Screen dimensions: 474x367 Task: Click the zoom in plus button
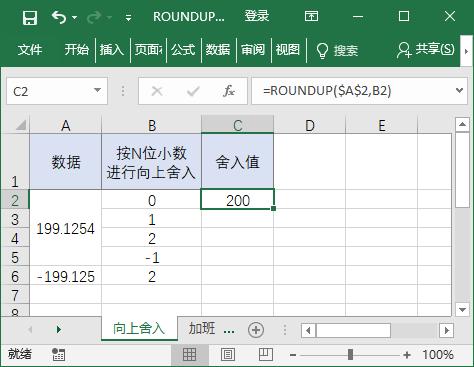point(407,355)
